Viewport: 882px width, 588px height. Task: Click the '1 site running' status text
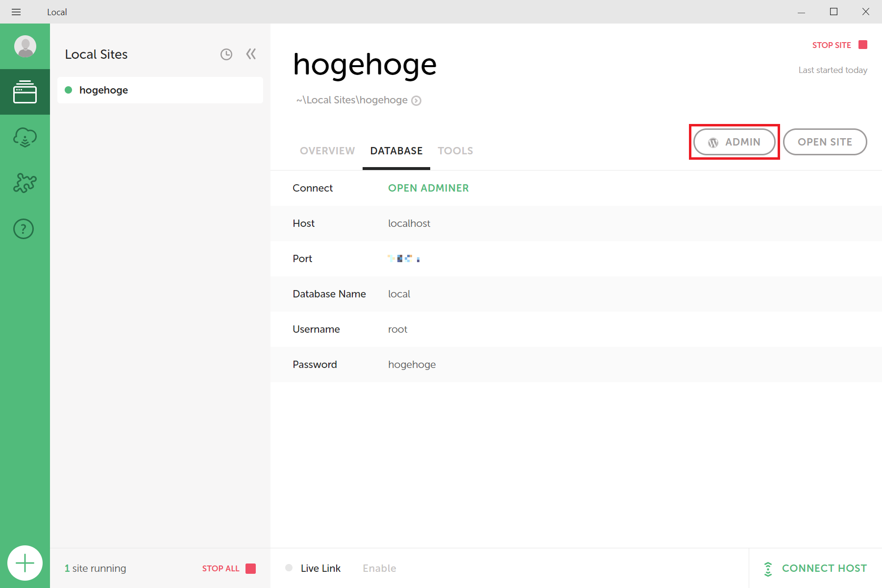coord(96,568)
